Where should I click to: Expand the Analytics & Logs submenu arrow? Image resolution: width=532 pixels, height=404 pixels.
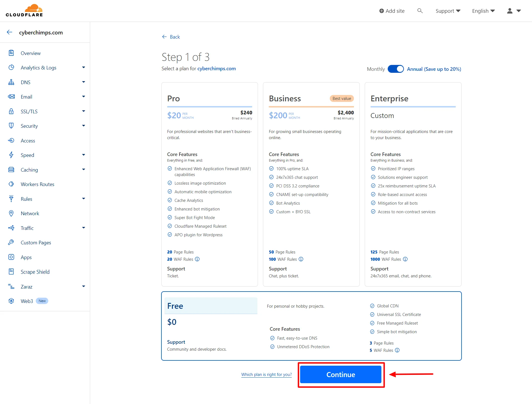click(x=83, y=67)
